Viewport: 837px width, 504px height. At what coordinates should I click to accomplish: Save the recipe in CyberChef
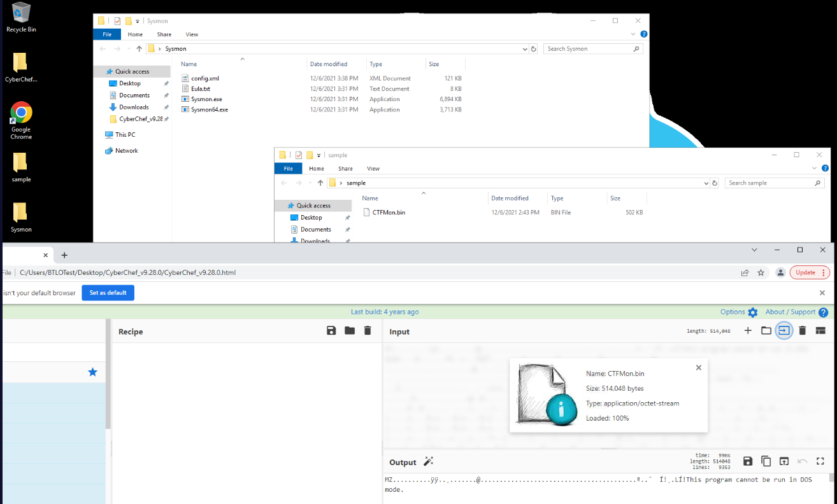[331, 330]
